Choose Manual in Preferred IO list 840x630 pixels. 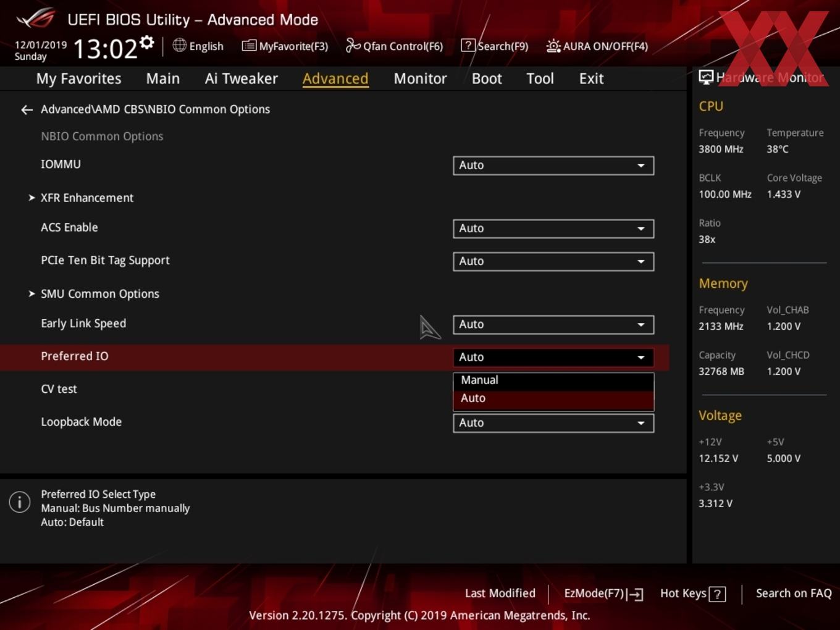click(553, 380)
